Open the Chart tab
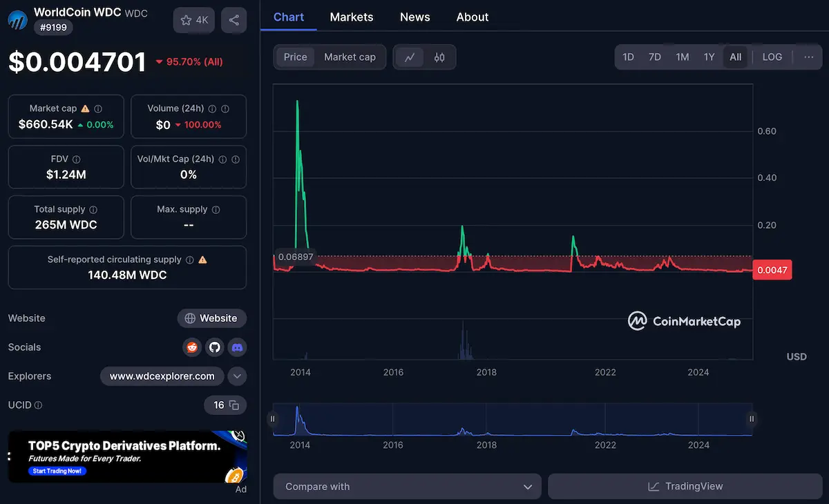829x504 pixels. point(289,17)
